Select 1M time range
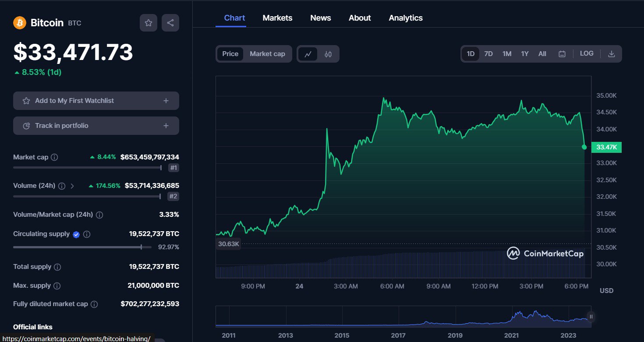Viewport: 644px width, 342px height. click(507, 54)
